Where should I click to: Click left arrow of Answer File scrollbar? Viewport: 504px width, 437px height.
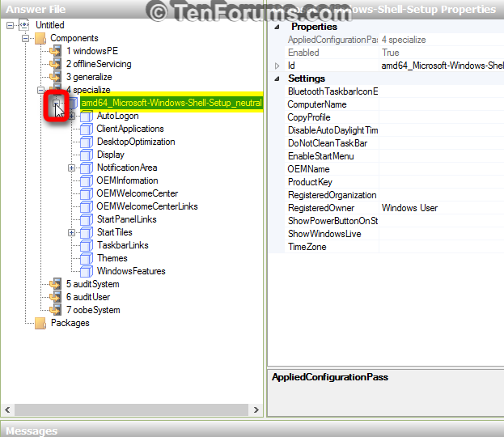click(7, 409)
